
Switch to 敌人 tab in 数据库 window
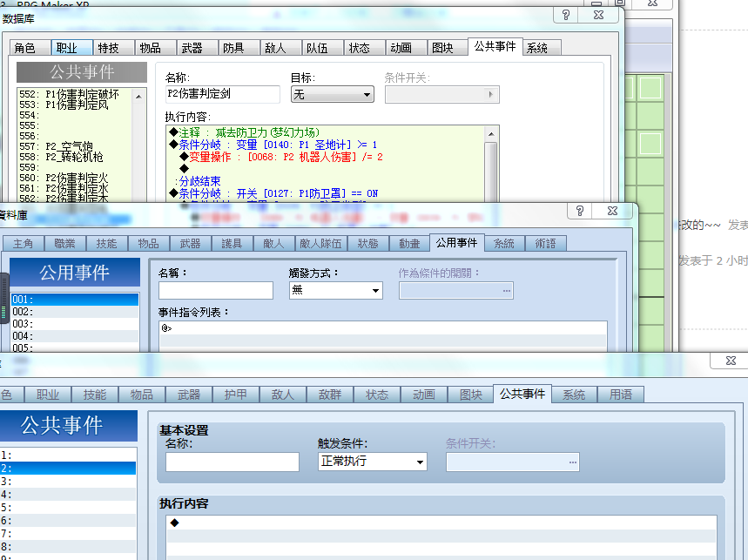click(280, 48)
